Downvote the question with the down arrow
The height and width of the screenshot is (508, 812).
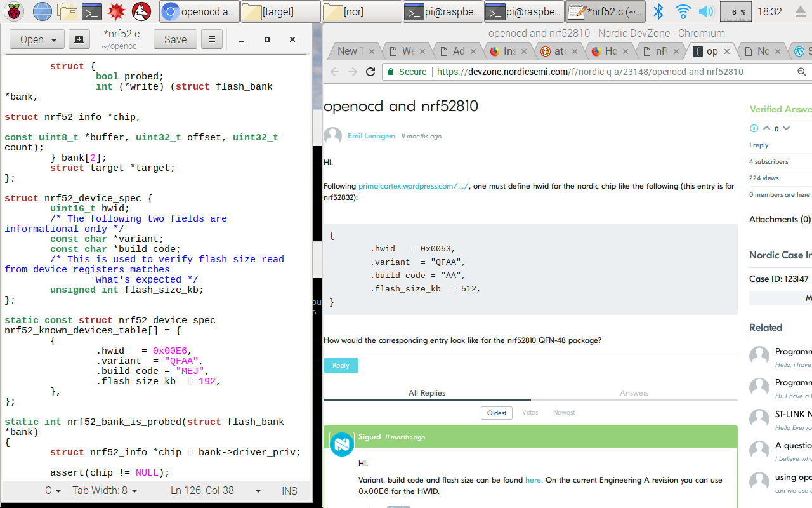[787, 128]
